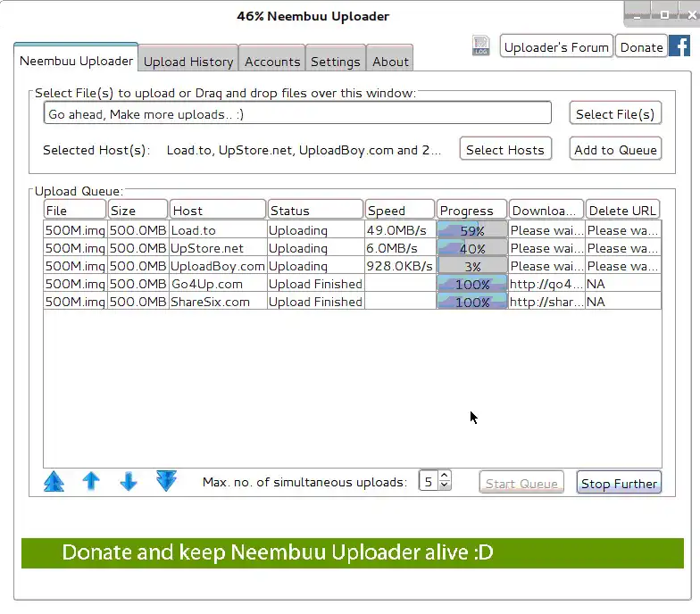700x614 pixels.
Task: Click the 6.0MB/s speed cell
Action: tap(400, 248)
